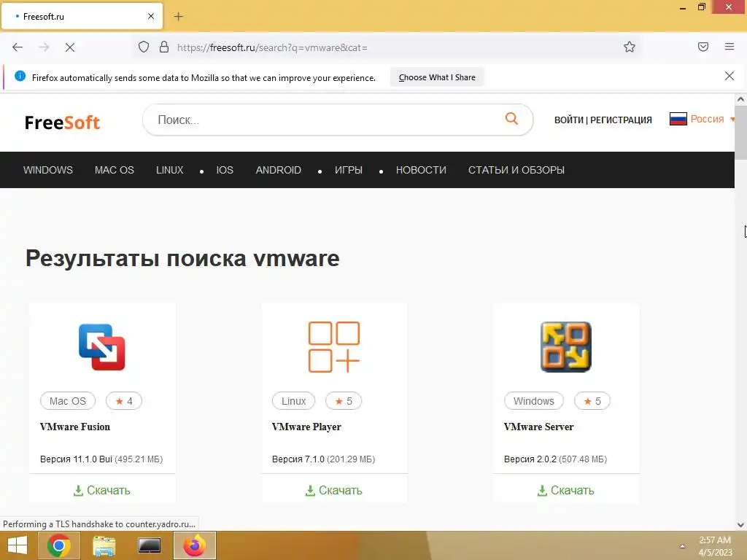Click the vertical scrollbar thumb

tap(740, 133)
